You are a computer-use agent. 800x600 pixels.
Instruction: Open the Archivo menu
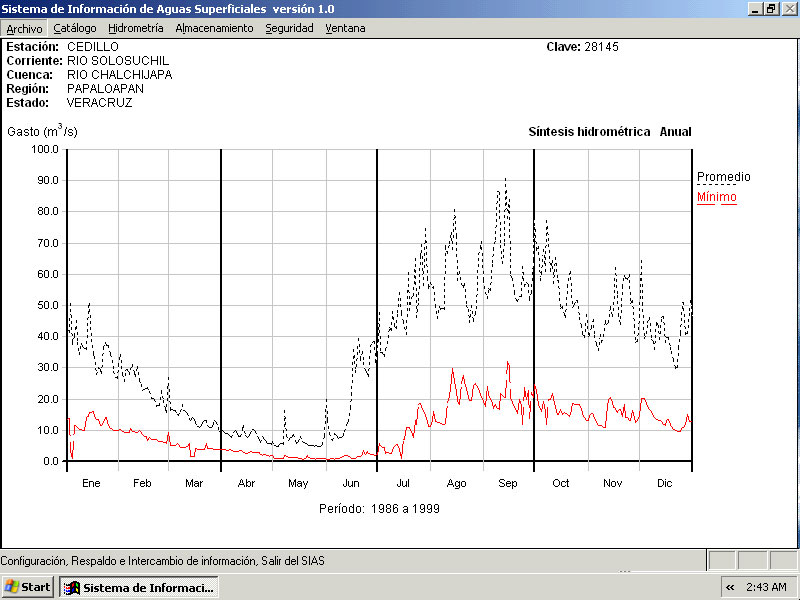click(24, 28)
